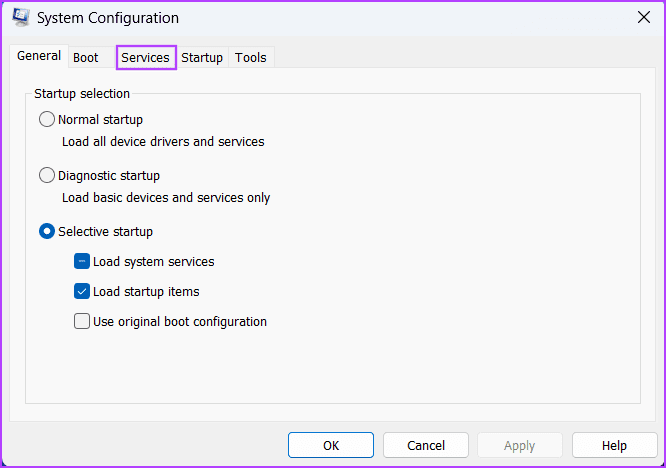Enable Use original boot configuration

(x=82, y=321)
